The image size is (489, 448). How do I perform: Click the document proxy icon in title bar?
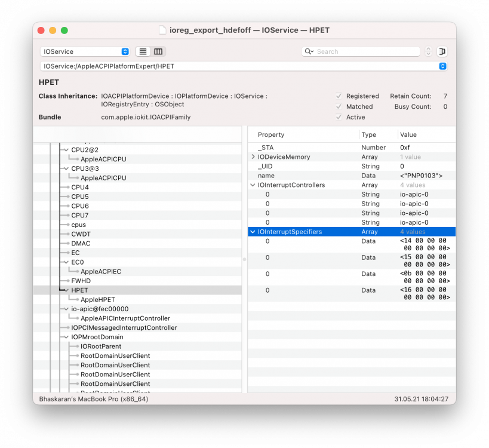[162, 30]
